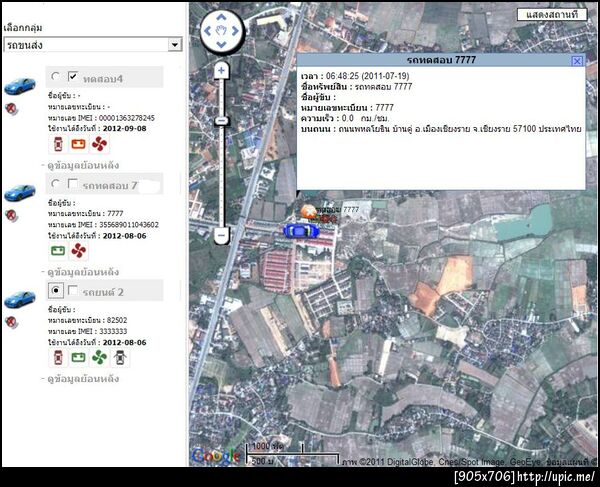Click the blue car marker on the map
This screenshot has width=600, height=487.
coord(301,231)
